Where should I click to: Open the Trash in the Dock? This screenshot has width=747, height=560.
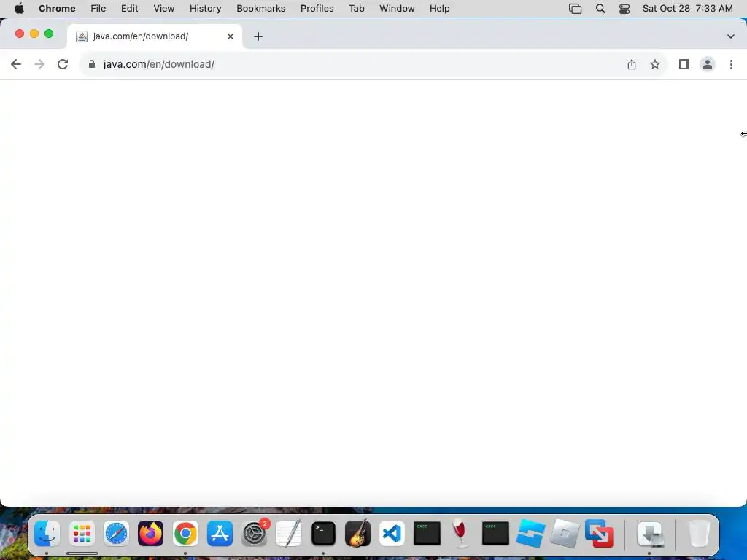(699, 533)
